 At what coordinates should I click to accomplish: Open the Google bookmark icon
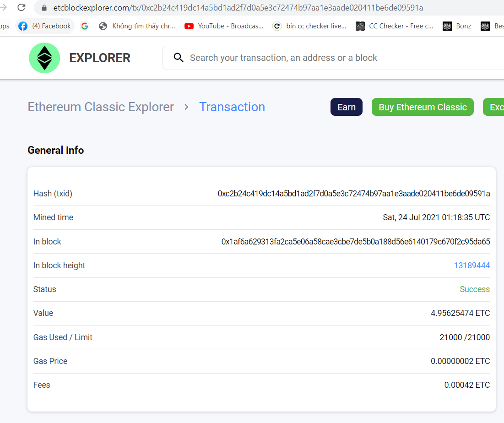click(85, 26)
